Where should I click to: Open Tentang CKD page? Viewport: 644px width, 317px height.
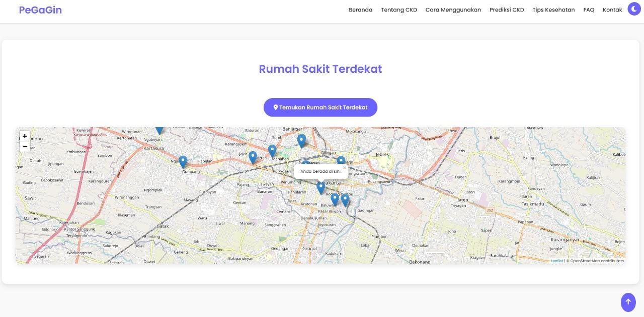399,10
